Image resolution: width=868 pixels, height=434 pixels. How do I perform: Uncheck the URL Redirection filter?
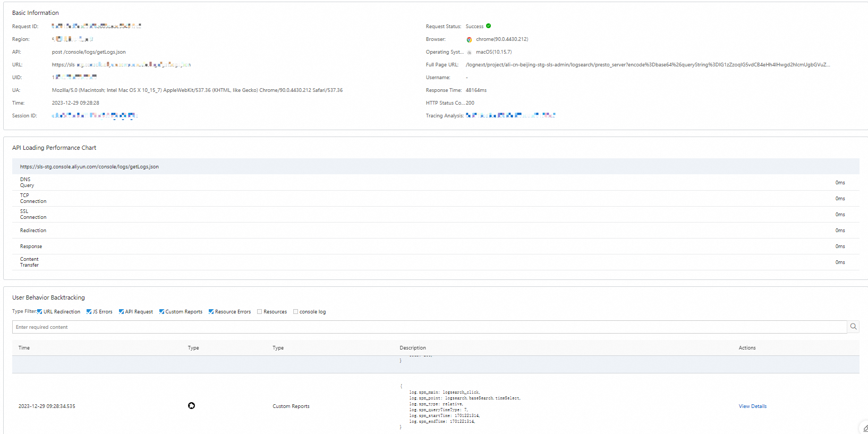click(40, 312)
